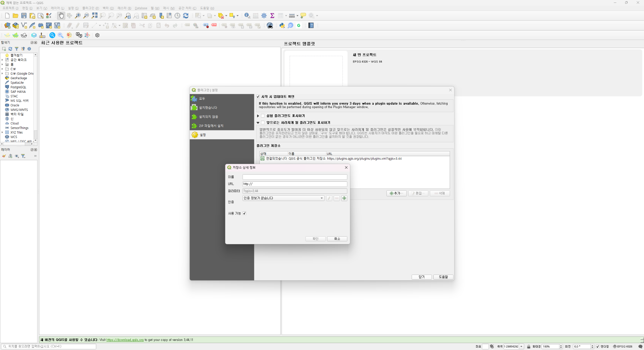Click the blue circular search plugin icon
The height and width of the screenshot is (350, 644).
coord(52,35)
